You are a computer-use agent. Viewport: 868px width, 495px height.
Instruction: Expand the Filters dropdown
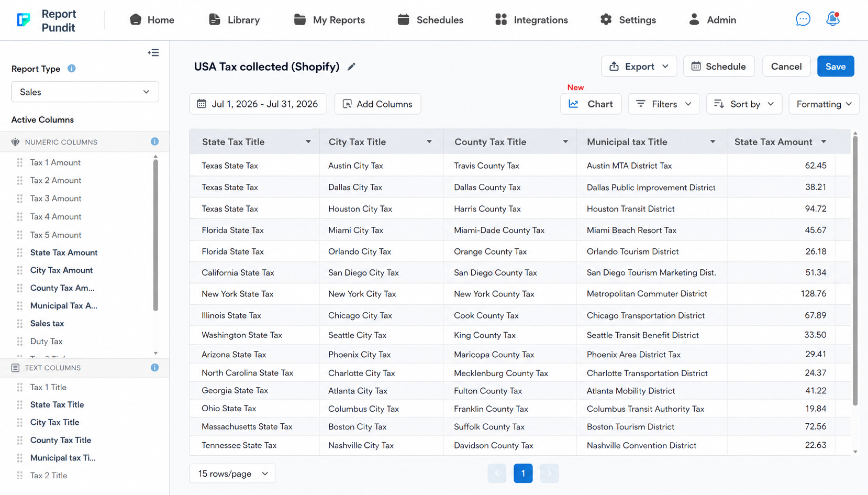[663, 104]
